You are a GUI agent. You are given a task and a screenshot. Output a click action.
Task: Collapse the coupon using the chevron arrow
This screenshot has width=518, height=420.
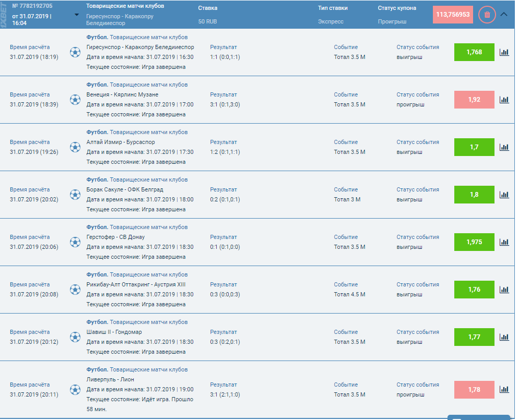tap(504, 15)
